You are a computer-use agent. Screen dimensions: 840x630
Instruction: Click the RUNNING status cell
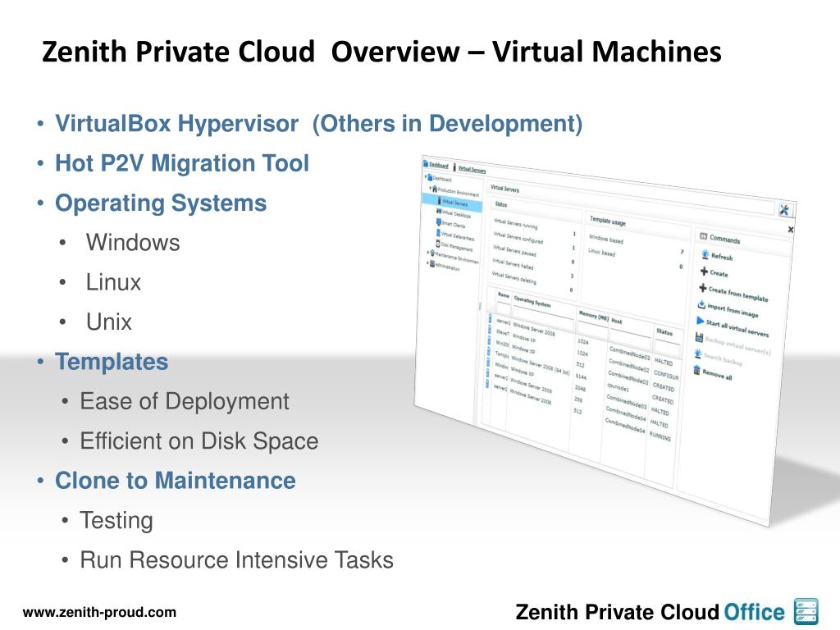660,436
